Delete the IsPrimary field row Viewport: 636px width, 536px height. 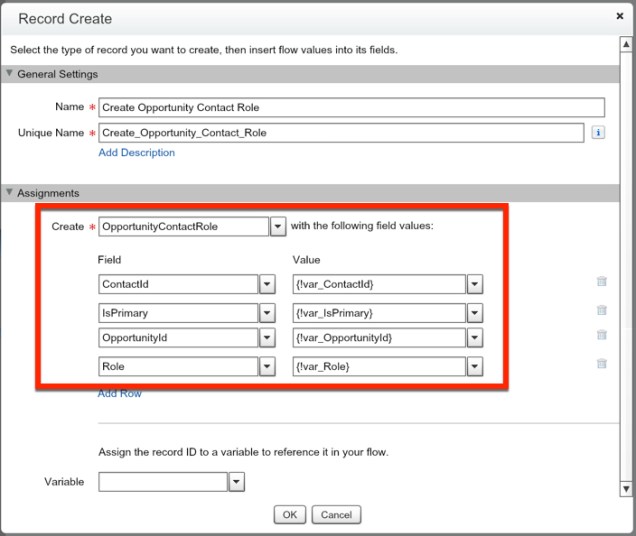click(x=601, y=311)
